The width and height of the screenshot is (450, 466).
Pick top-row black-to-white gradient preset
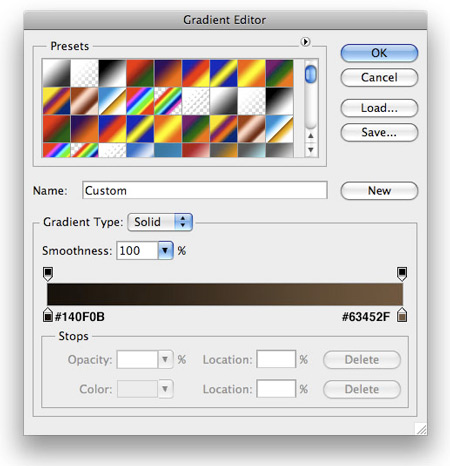point(112,73)
